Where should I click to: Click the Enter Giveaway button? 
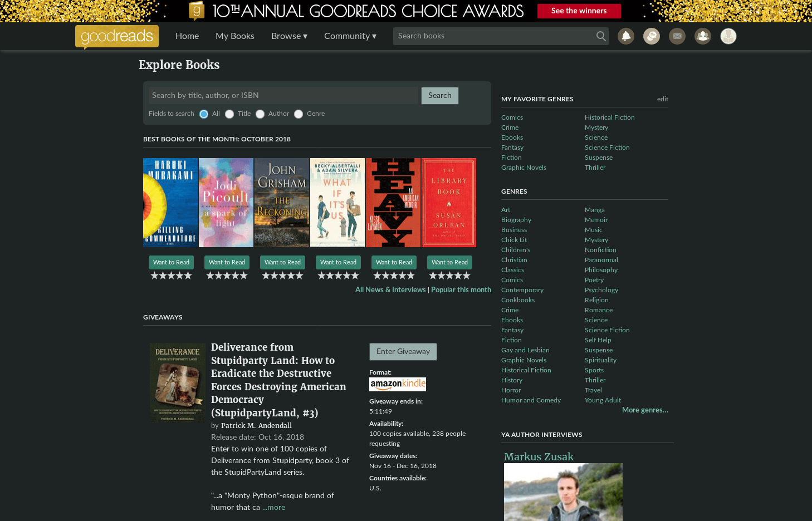click(403, 352)
